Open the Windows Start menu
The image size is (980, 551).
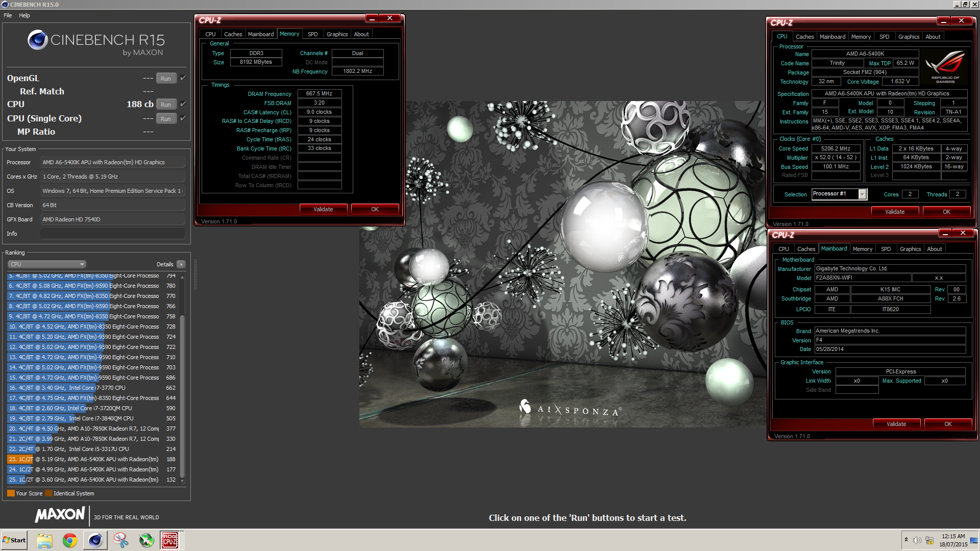(14, 540)
